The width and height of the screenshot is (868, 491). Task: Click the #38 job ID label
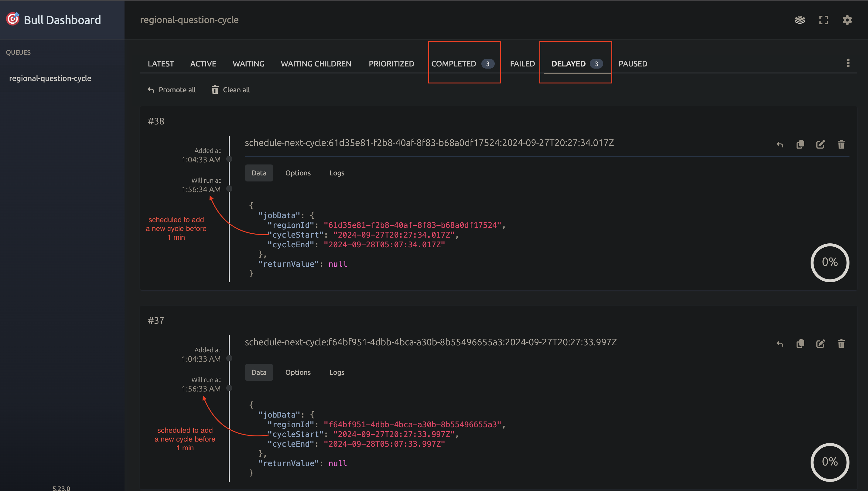[156, 121]
